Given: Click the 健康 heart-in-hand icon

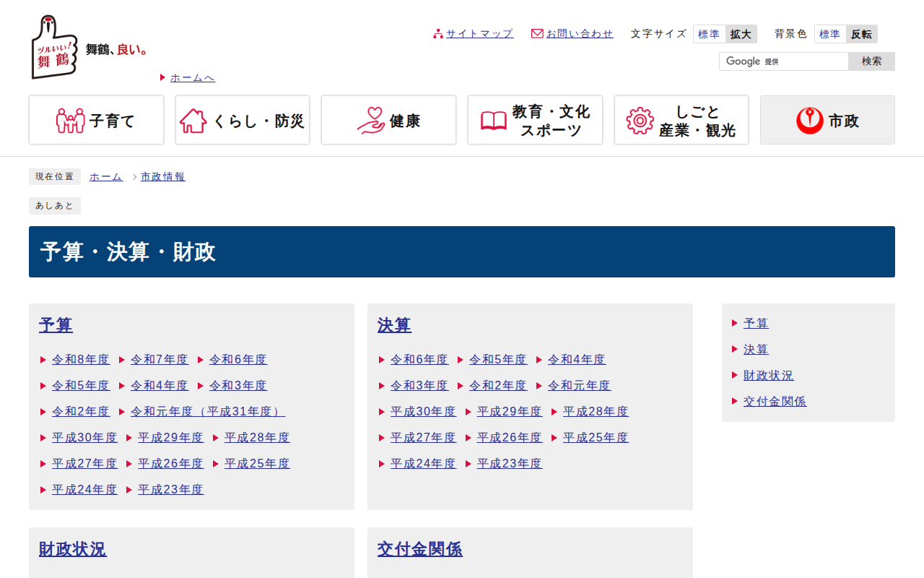Looking at the screenshot, I should [371, 121].
